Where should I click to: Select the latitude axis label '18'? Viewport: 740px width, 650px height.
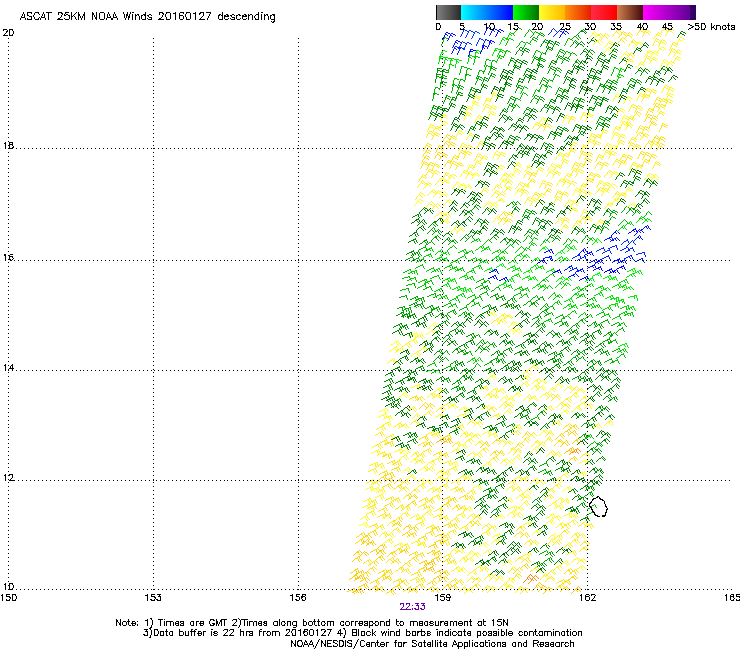[8, 145]
